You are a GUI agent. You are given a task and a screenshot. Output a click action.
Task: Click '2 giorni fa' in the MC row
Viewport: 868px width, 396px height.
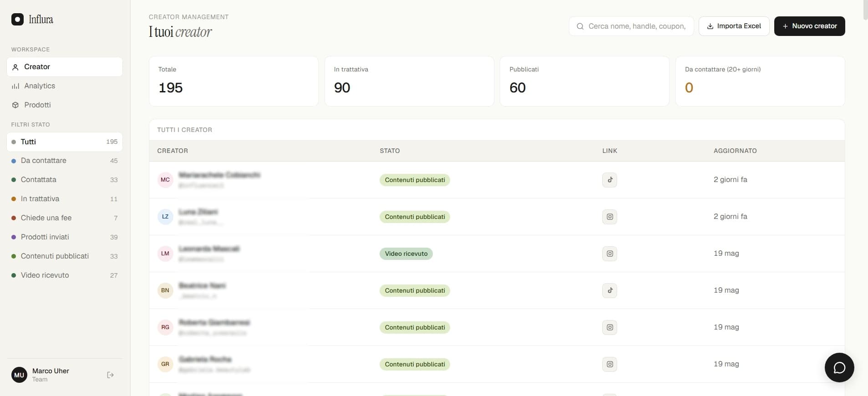[x=730, y=180]
